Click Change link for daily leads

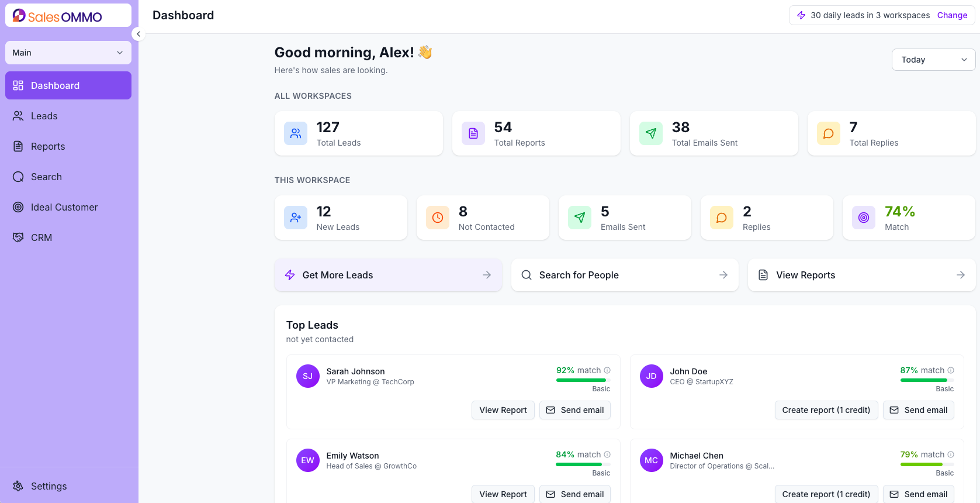952,15
